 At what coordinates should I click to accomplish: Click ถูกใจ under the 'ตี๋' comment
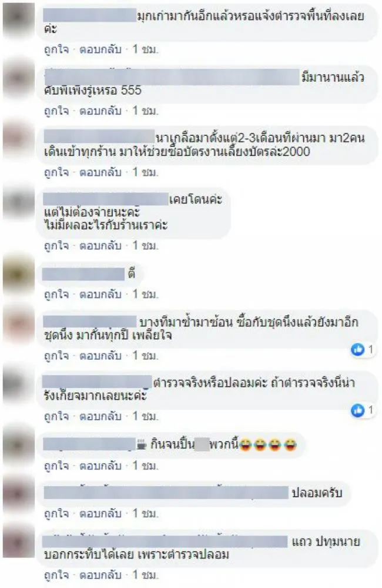click(x=56, y=295)
